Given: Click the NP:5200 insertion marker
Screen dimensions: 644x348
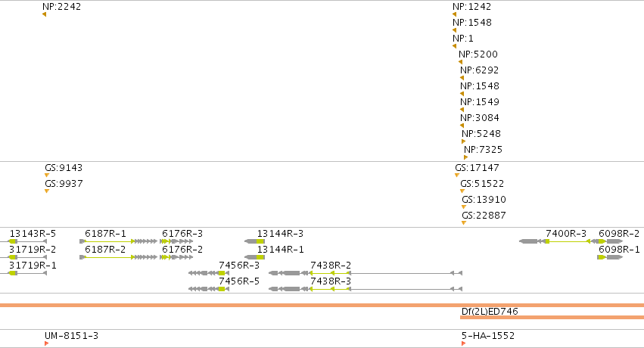Looking at the screenshot, I should (x=460, y=62).
